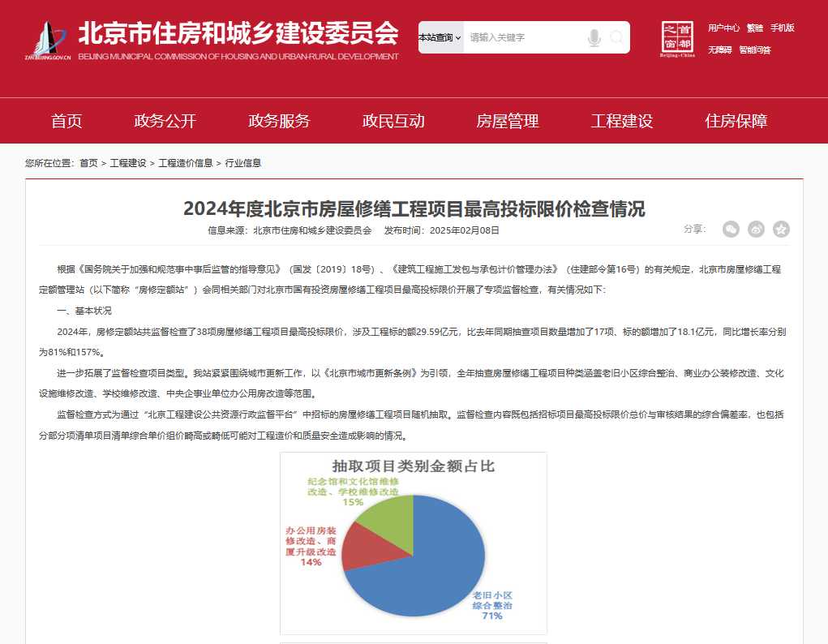Open the 智能问答 link
Viewport: 828px width, 644px height.
755,50
